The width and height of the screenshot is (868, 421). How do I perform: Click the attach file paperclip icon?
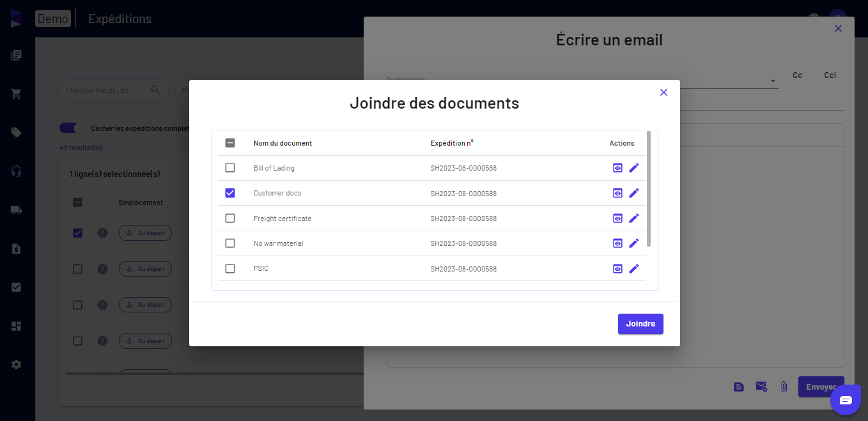pyautogui.click(x=784, y=387)
